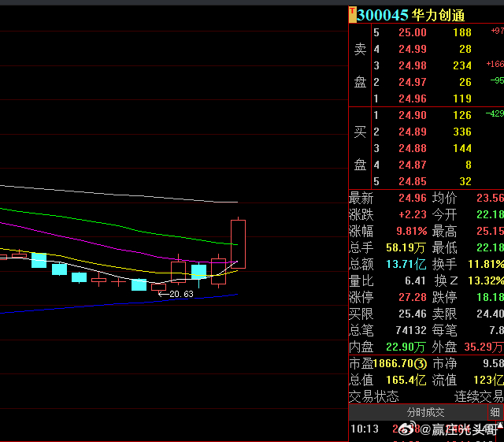Click the 连续交易 trading status text
This screenshot has width=504, height=442.
pos(479,396)
